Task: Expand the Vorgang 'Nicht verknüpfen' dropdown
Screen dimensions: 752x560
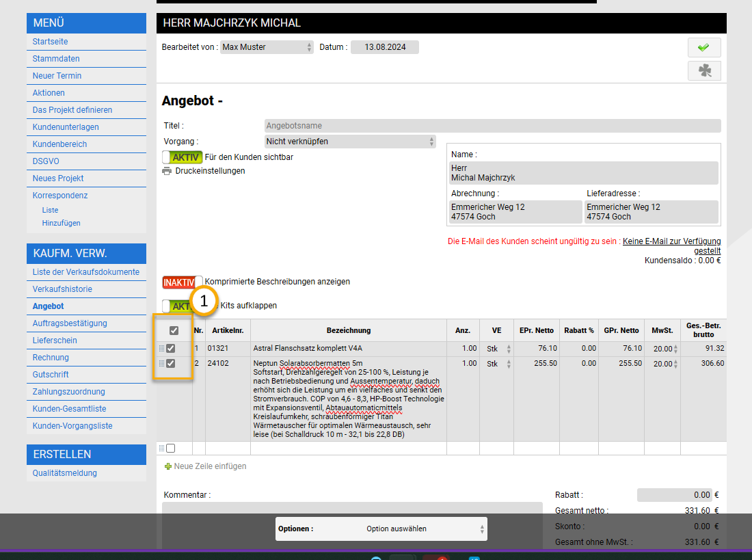Action: pos(350,142)
